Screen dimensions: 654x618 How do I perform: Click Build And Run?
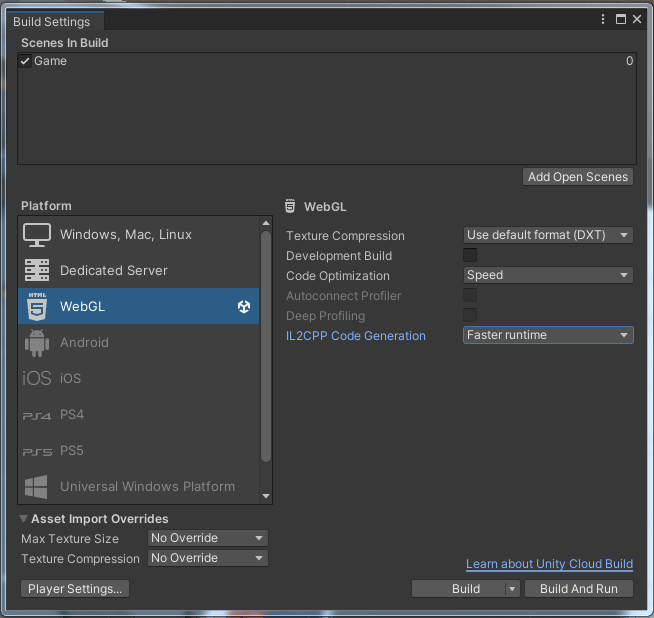(579, 589)
